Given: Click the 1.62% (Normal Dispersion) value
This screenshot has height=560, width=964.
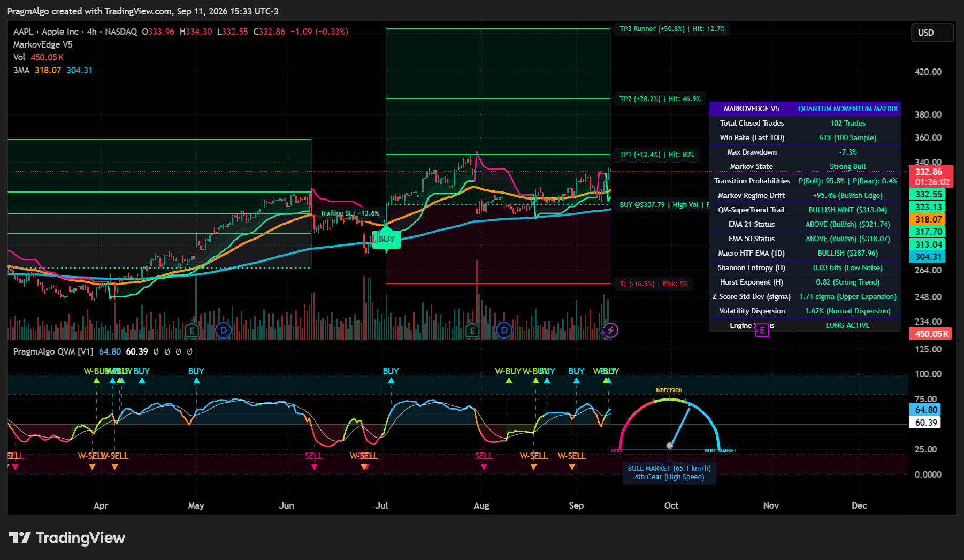Looking at the screenshot, I should [x=848, y=311].
